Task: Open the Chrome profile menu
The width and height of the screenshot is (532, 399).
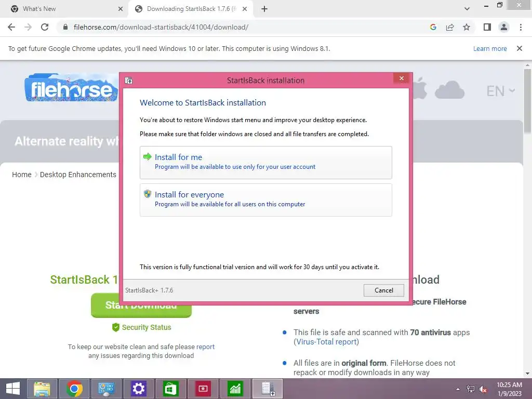Action: pyautogui.click(x=504, y=27)
